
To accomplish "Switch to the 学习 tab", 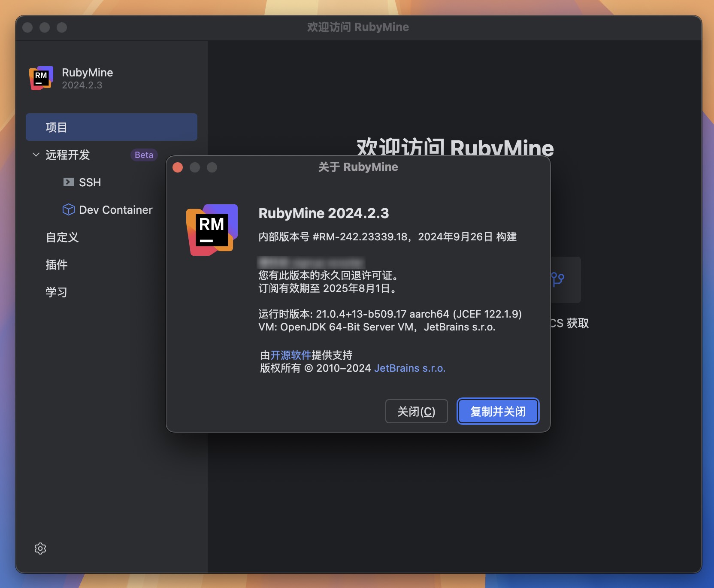I will click(57, 292).
